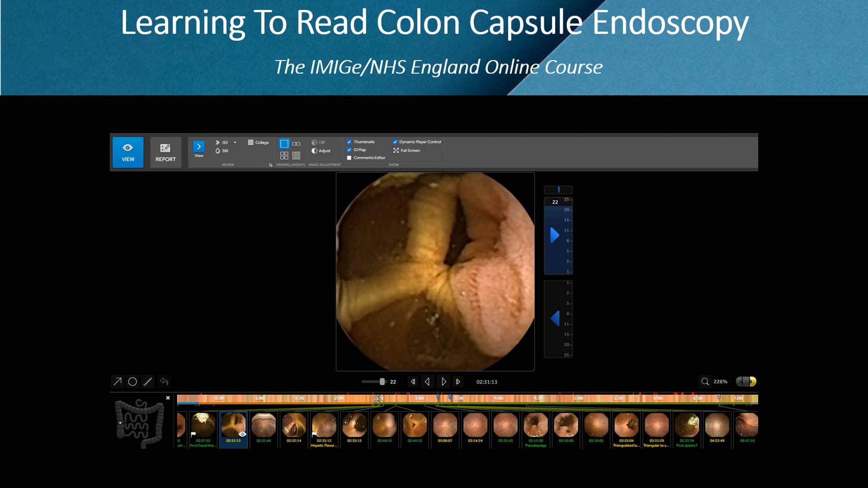Enable Full Screen mode
868x488 pixels.
[396, 150]
